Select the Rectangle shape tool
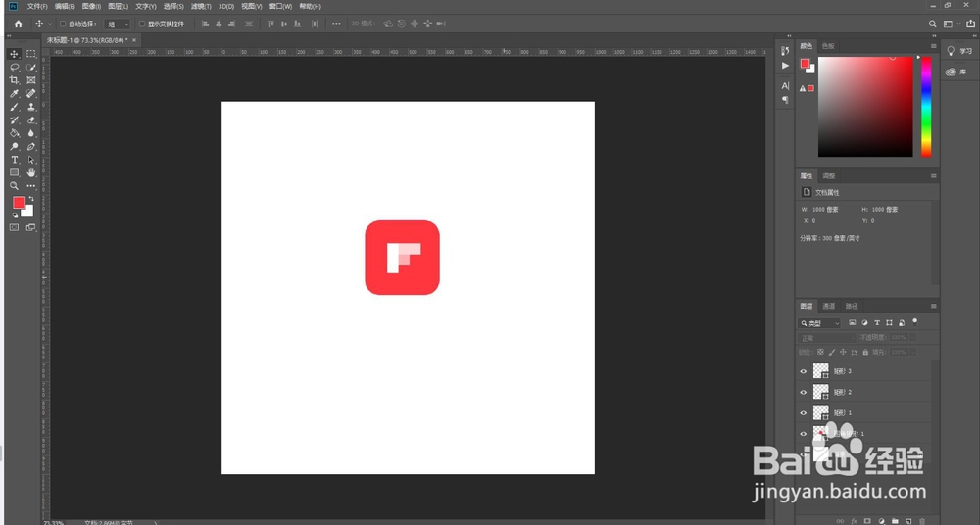 [x=14, y=173]
